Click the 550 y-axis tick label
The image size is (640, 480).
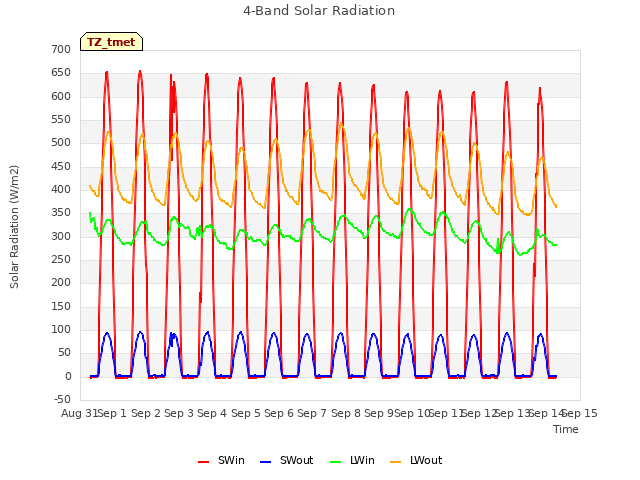pyautogui.click(x=61, y=119)
